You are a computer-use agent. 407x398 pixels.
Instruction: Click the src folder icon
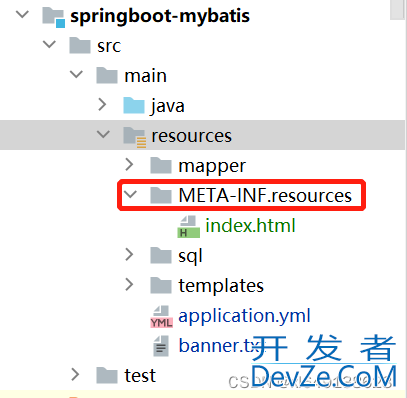coord(80,45)
